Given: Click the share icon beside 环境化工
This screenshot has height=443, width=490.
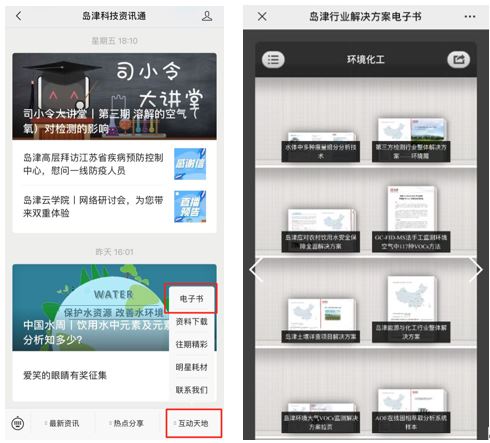Looking at the screenshot, I should pos(458,60).
